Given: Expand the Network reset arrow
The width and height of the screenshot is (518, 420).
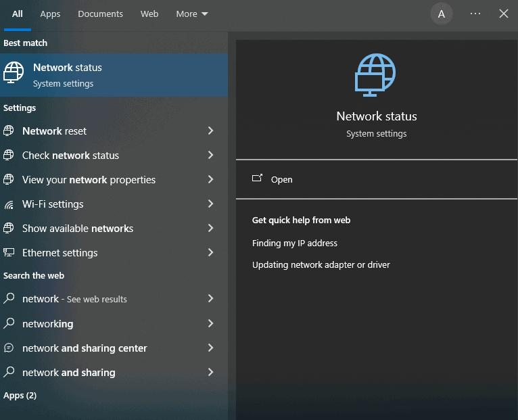Looking at the screenshot, I should coord(210,131).
